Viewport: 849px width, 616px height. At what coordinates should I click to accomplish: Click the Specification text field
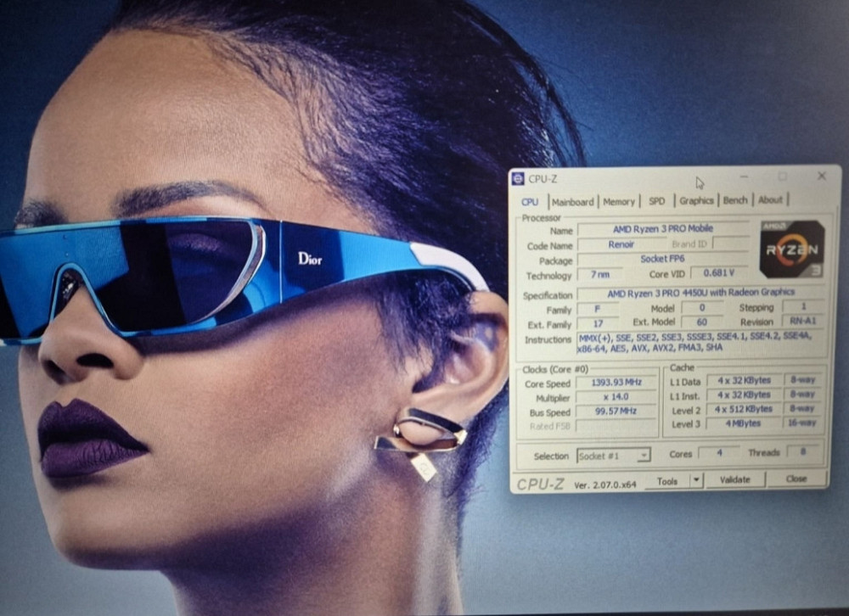click(x=689, y=294)
